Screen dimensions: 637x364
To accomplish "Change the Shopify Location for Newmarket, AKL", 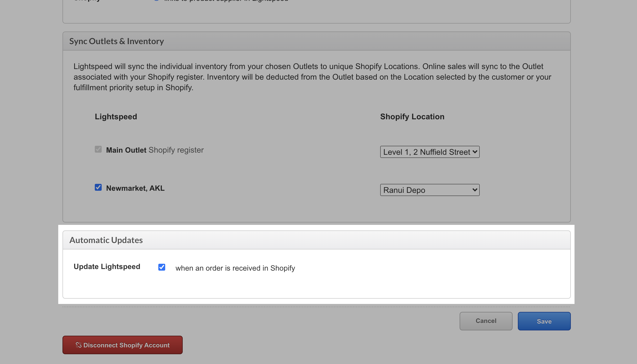I will 429,190.
